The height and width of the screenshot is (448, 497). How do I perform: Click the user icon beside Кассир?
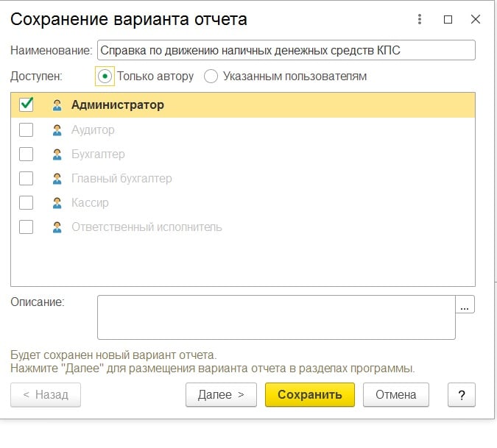coord(57,203)
